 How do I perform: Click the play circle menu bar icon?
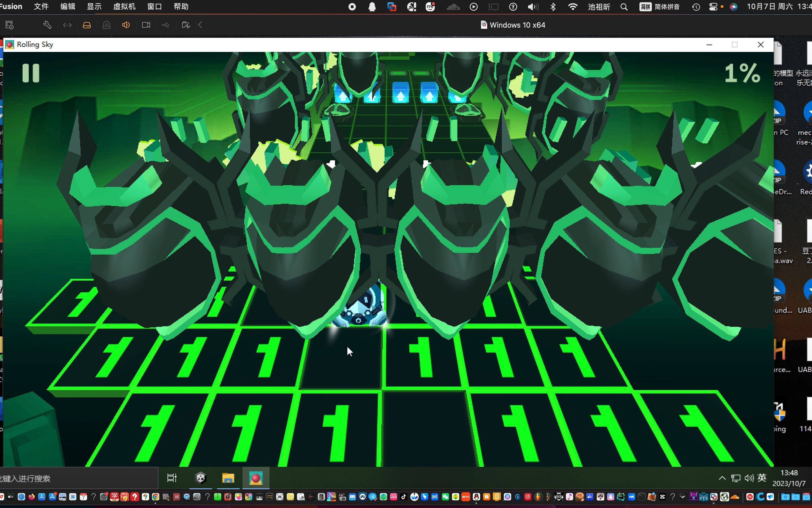(x=473, y=7)
